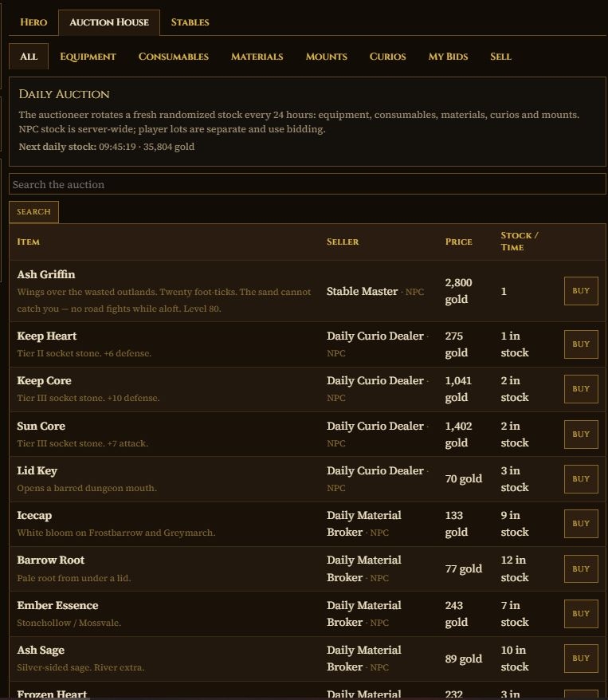Click the 7 in stock value

[515, 614]
